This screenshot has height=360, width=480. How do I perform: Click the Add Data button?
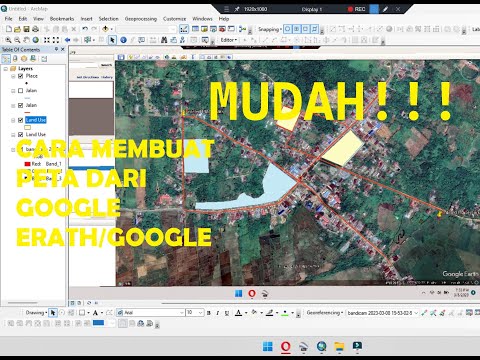pos(105,29)
